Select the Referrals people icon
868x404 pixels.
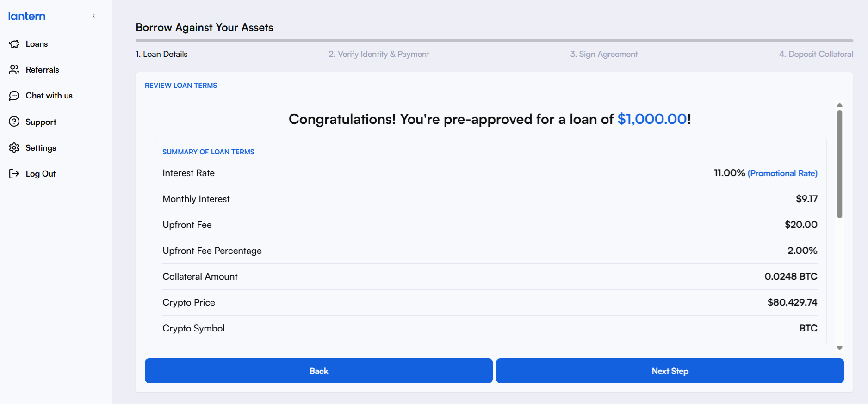14,70
